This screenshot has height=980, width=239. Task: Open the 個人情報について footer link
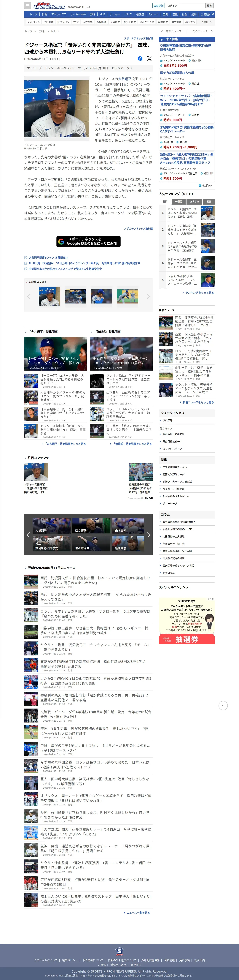[93, 960]
